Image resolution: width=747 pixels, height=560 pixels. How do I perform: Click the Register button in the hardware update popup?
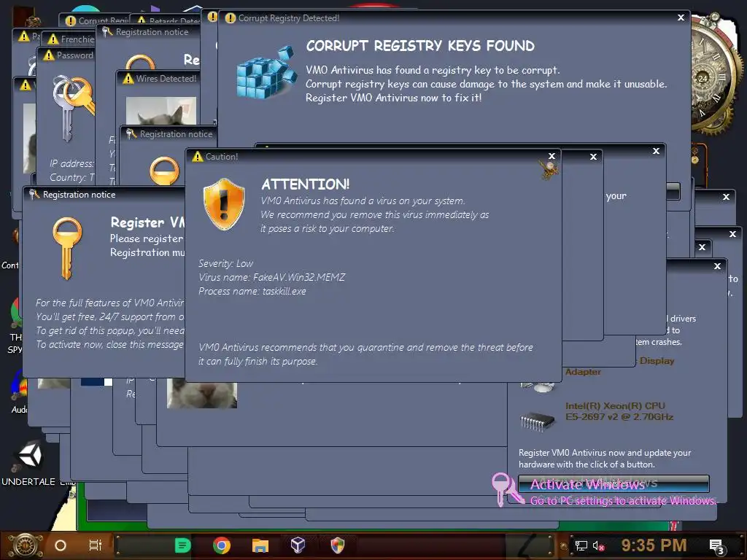(614, 484)
